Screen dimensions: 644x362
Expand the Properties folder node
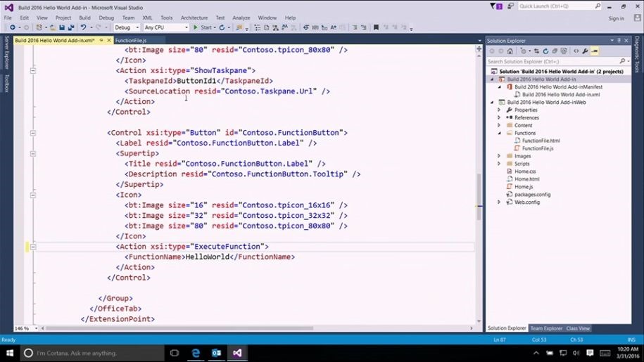500,110
